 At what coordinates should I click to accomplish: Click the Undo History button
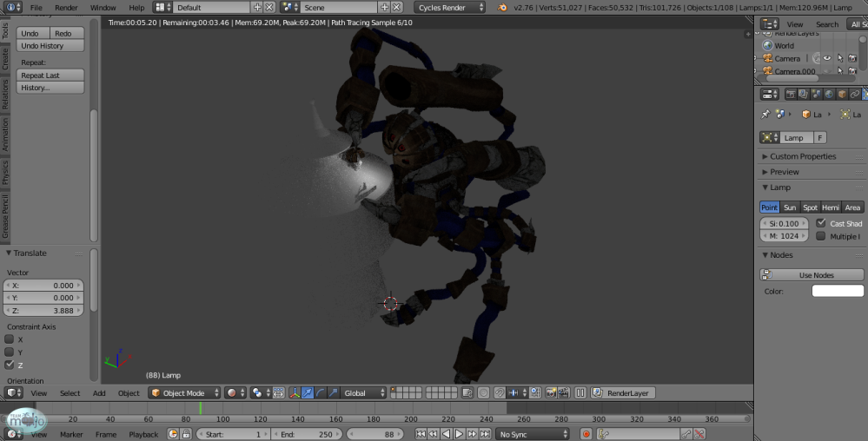(x=51, y=45)
